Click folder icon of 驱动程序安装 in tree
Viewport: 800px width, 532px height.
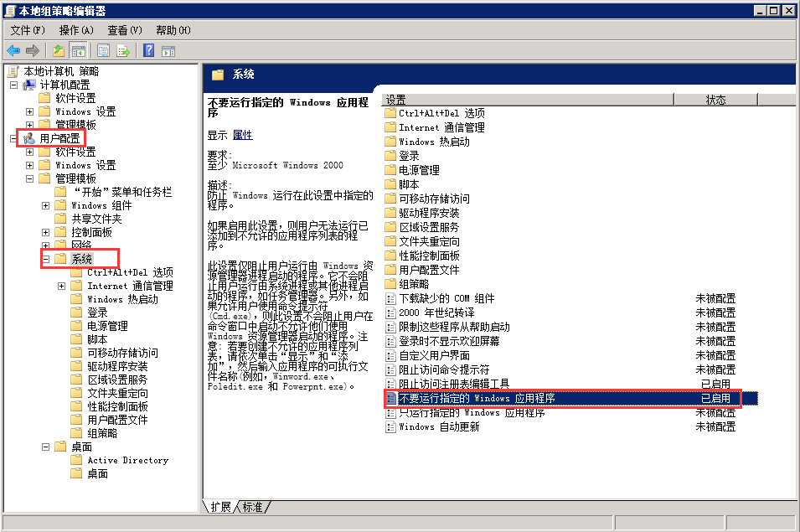tap(76, 366)
